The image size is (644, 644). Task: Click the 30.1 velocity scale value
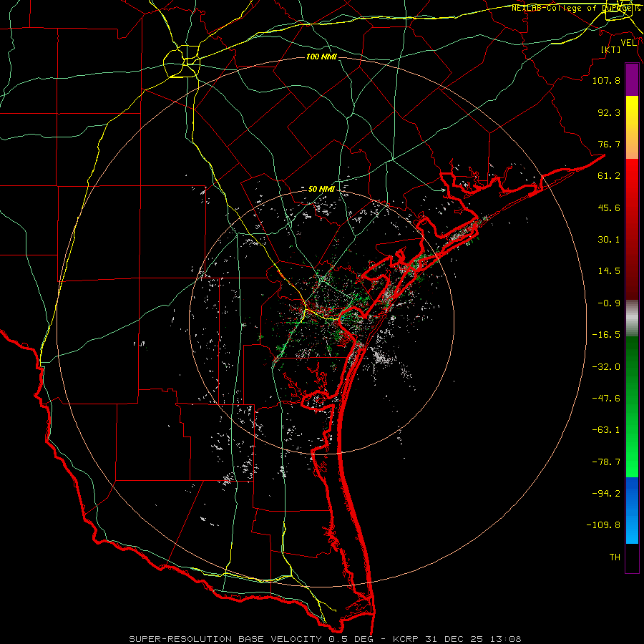[x=609, y=240]
